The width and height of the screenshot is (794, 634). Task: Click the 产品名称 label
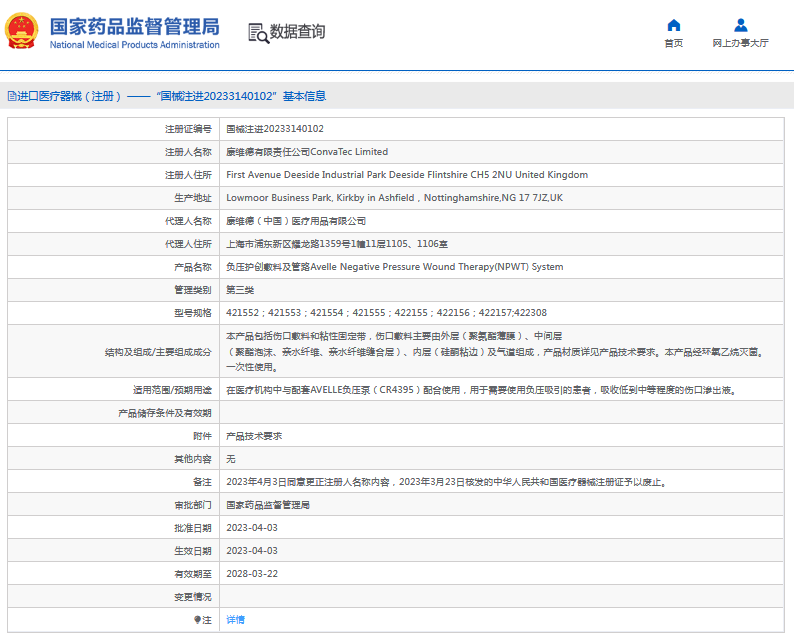pyautogui.click(x=193, y=267)
